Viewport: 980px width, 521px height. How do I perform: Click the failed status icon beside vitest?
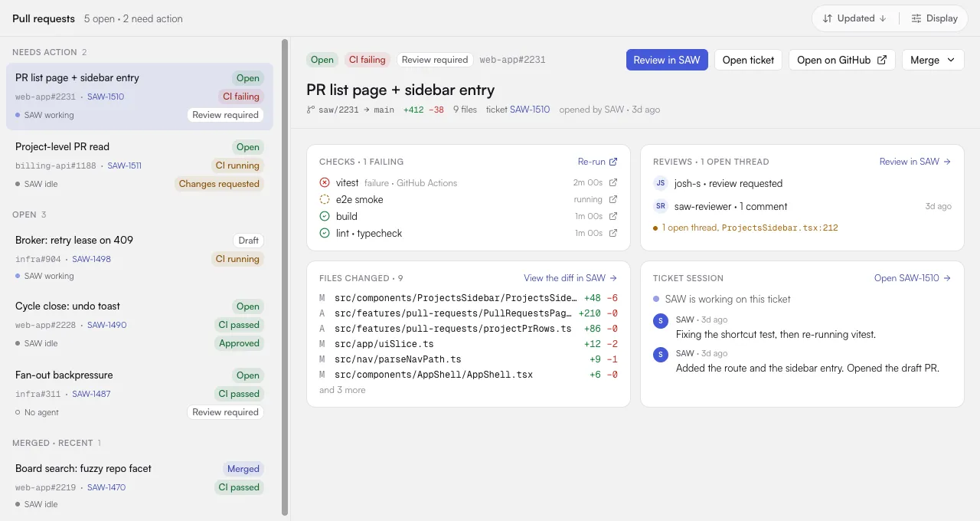click(x=325, y=183)
